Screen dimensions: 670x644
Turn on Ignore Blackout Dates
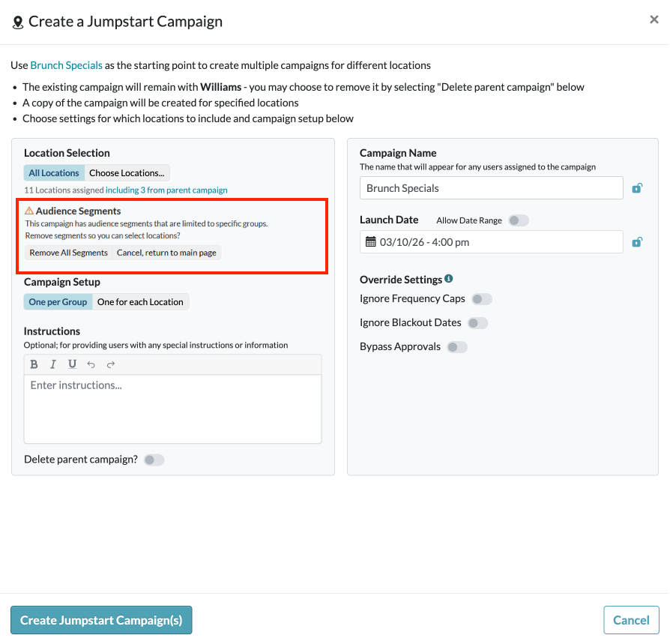click(x=477, y=323)
